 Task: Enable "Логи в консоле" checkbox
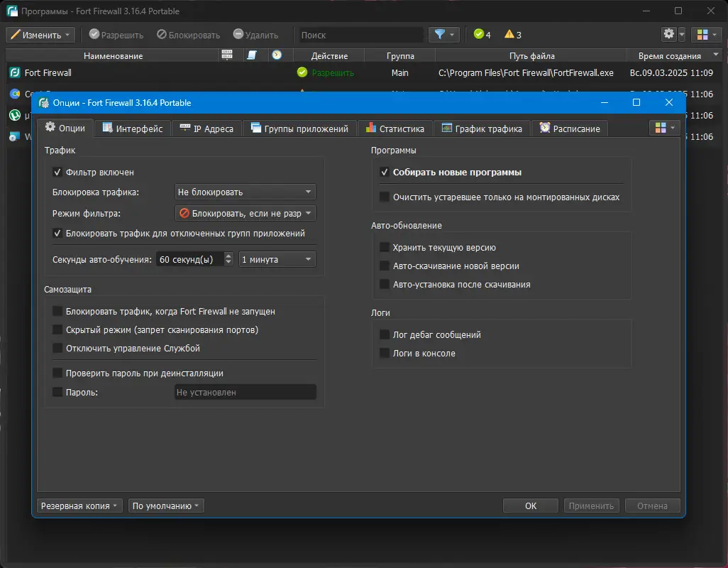[385, 353]
